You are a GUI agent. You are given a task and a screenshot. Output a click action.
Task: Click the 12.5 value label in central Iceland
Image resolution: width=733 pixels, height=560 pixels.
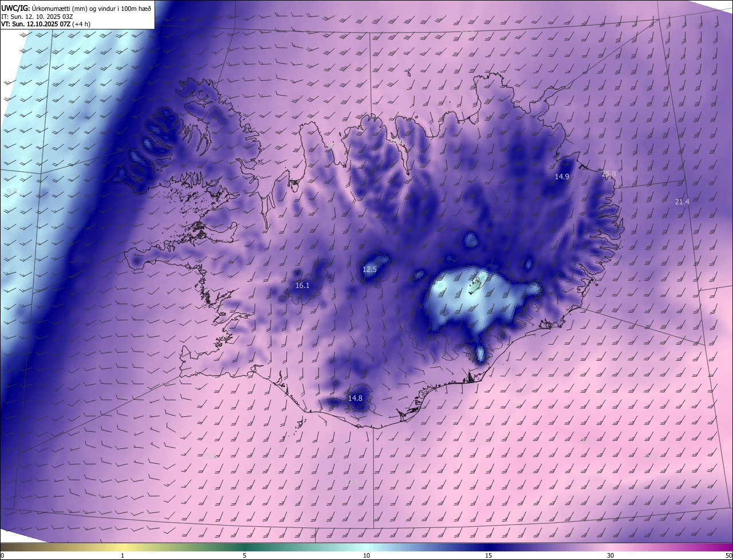click(369, 269)
